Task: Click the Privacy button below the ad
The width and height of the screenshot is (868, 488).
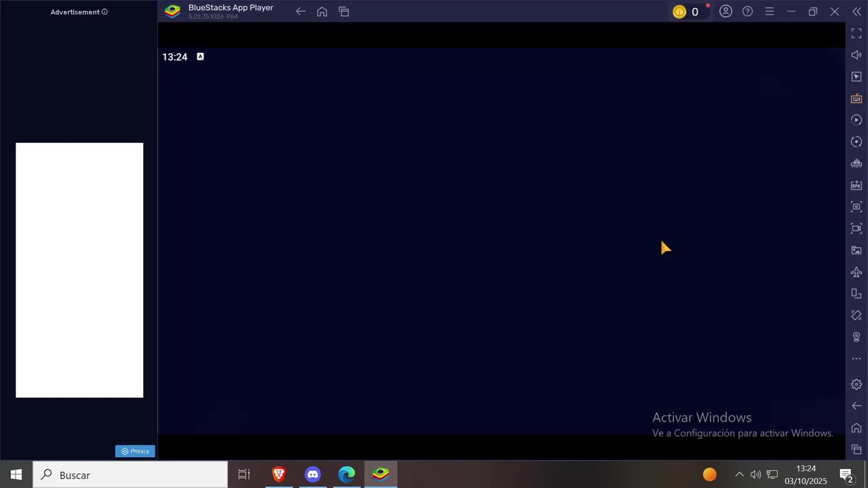Action: [x=135, y=451]
